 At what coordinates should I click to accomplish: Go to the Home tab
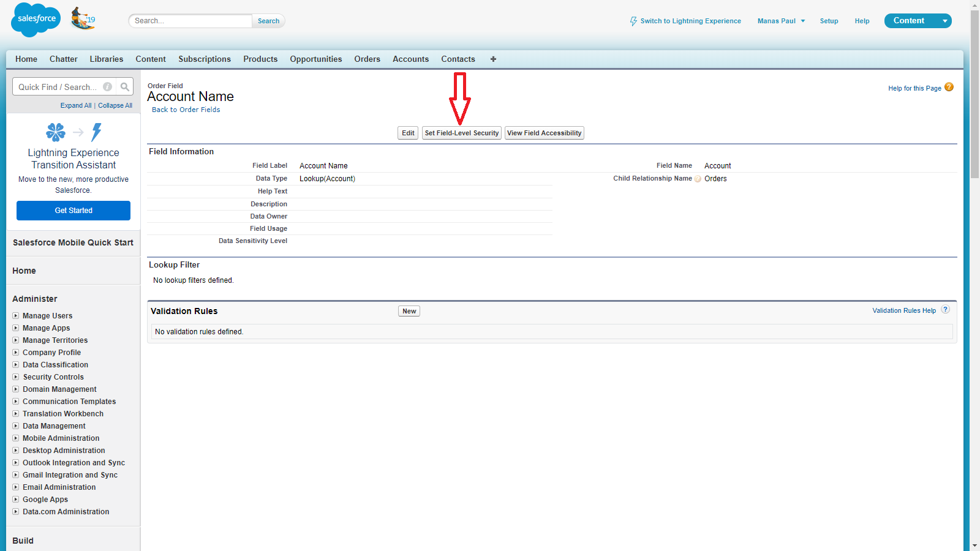pos(26,59)
